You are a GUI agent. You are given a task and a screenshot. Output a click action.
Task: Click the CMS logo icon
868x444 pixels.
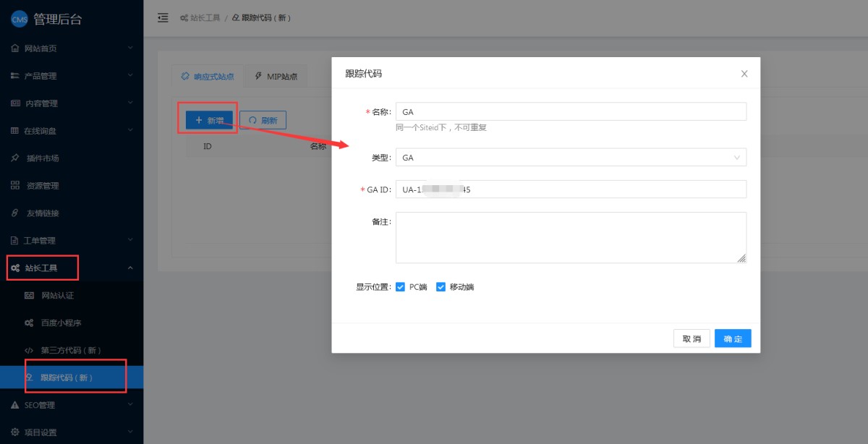19,20
